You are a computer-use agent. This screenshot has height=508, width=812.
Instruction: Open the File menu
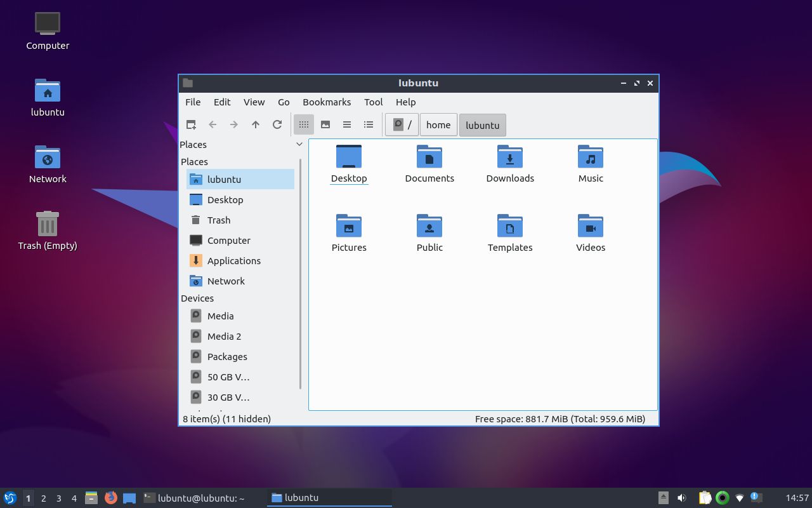pos(193,102)
